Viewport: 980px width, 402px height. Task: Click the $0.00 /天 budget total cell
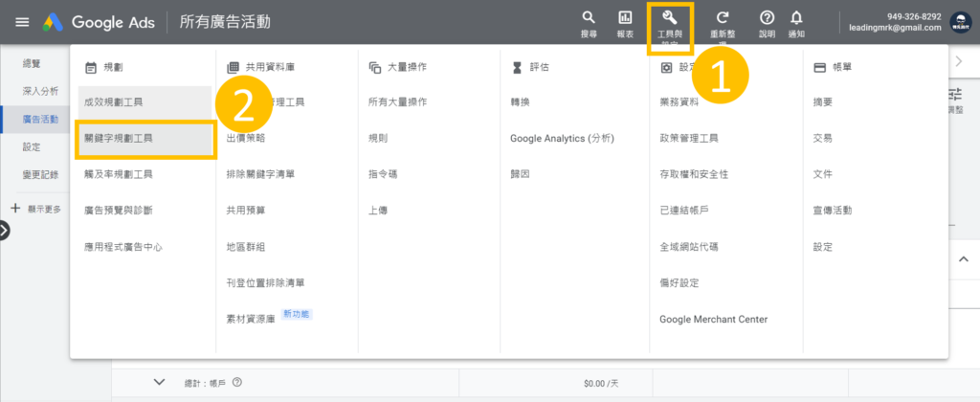tap(601, 382)
